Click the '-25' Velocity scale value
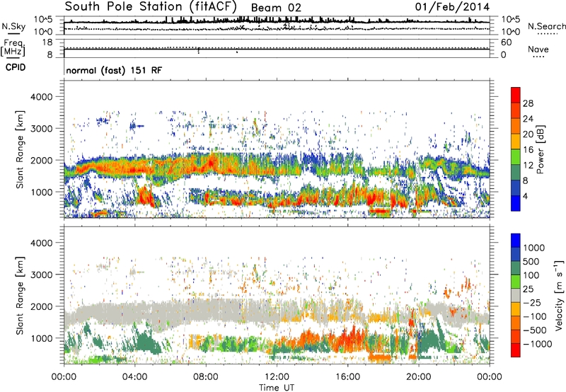The width and height of the screenshot is (566, 392). [534, 302]
